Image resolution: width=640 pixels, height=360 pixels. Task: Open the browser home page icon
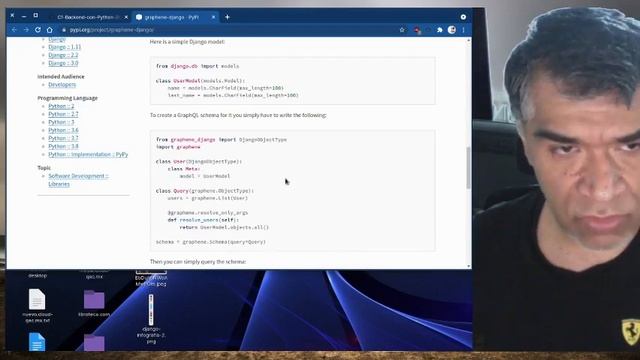49,30
